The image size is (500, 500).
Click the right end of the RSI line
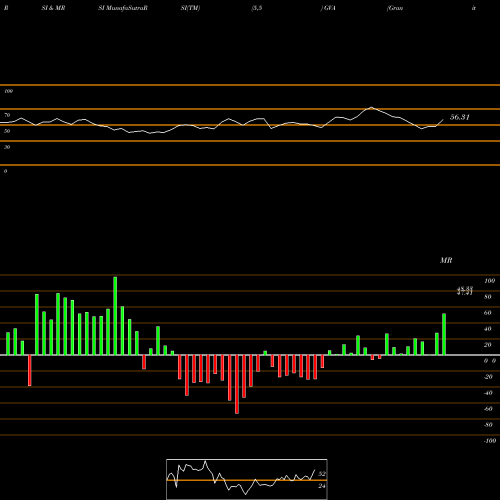(443, 120)
